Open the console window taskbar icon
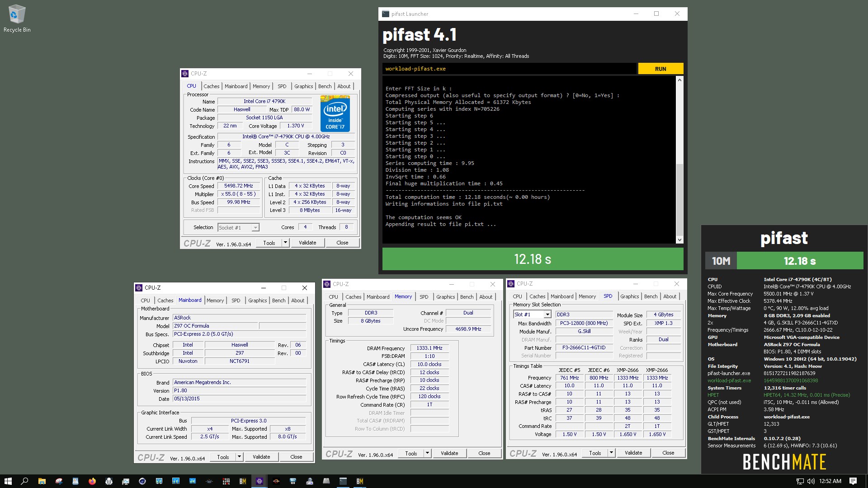The width and height of the screenshot is (868, 488). pos(343,481)
